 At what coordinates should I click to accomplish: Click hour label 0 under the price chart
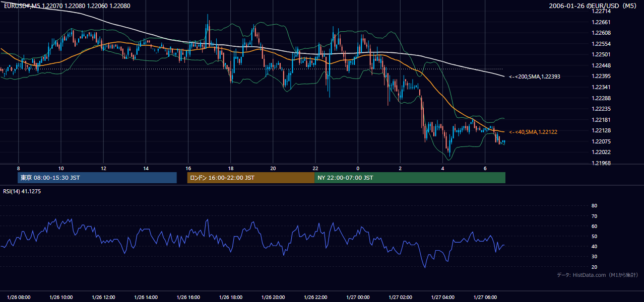tap(358, 168)
